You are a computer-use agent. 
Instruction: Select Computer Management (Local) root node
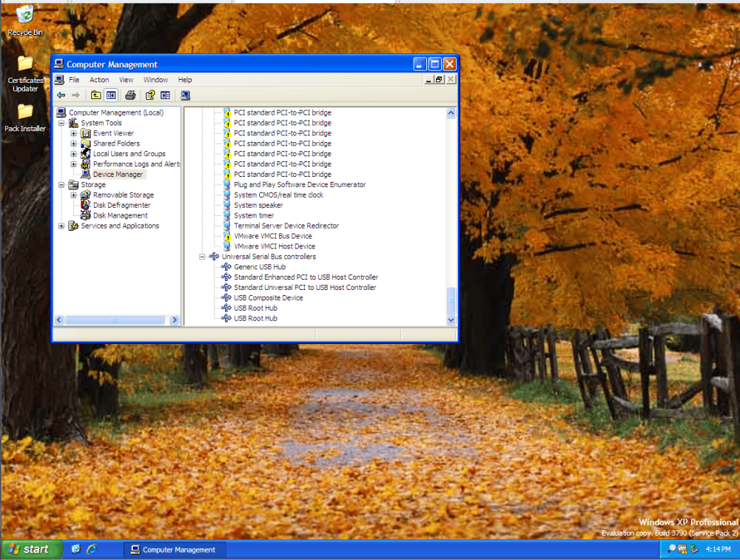[116, 112]
